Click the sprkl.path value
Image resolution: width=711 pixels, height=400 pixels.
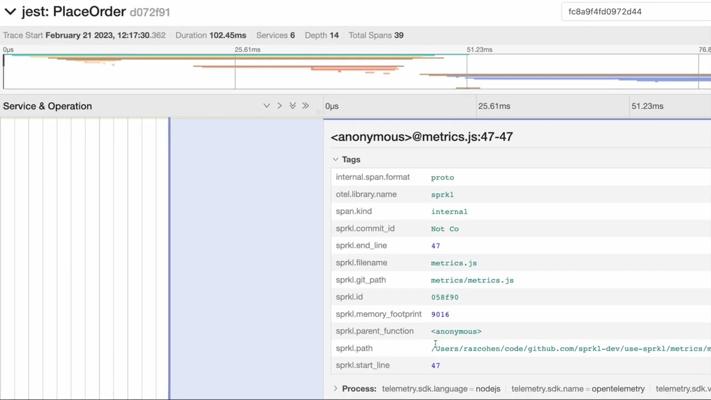571,348
